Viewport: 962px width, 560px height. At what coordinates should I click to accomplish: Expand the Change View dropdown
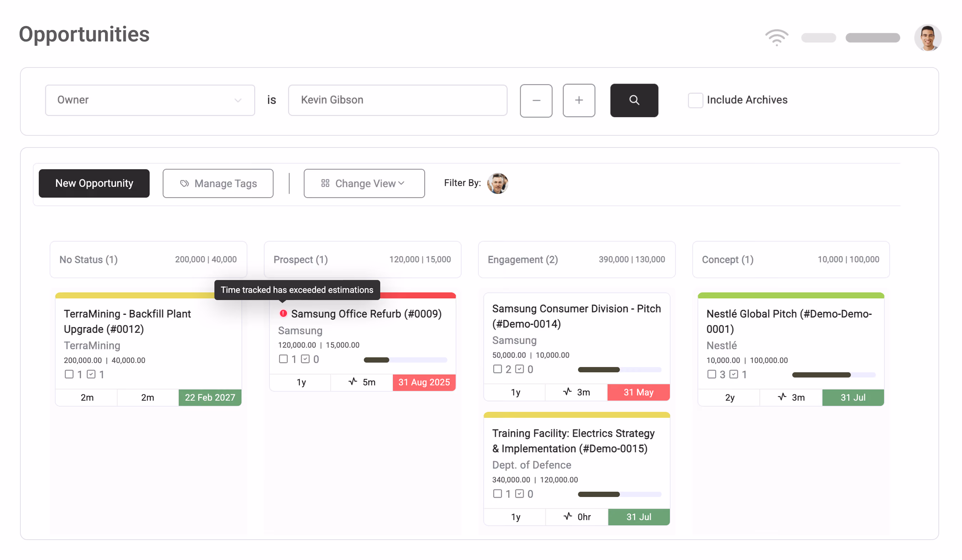pos(364,184)
